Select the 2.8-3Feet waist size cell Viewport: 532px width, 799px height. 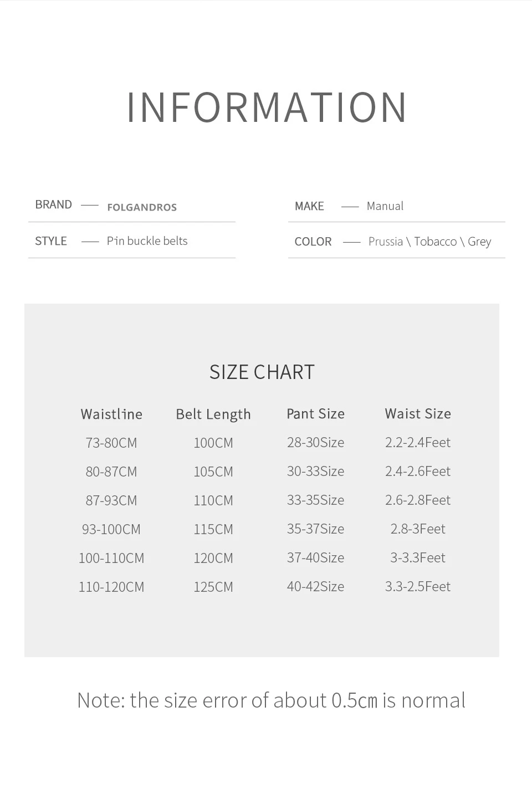click(x=418, y=529)
